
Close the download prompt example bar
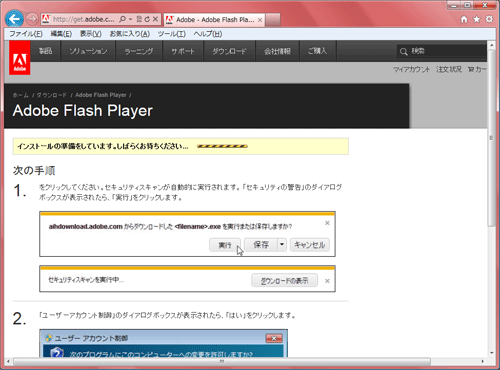tap(327, 223)
